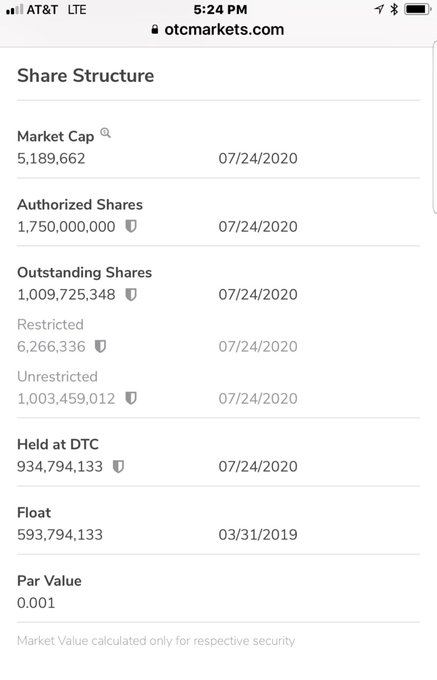Tap the otcmarkets.com address bar

[218, 29]
